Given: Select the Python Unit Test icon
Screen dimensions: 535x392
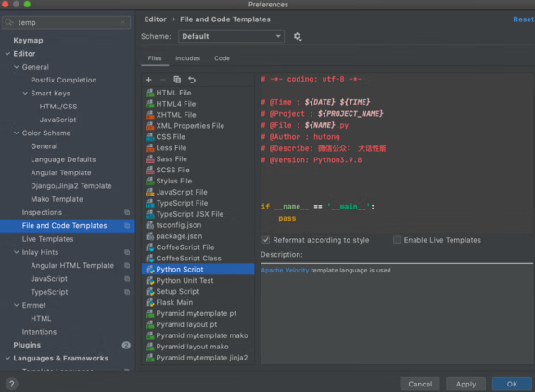Looking at the screenshot, I should click(x=150, y=281).
